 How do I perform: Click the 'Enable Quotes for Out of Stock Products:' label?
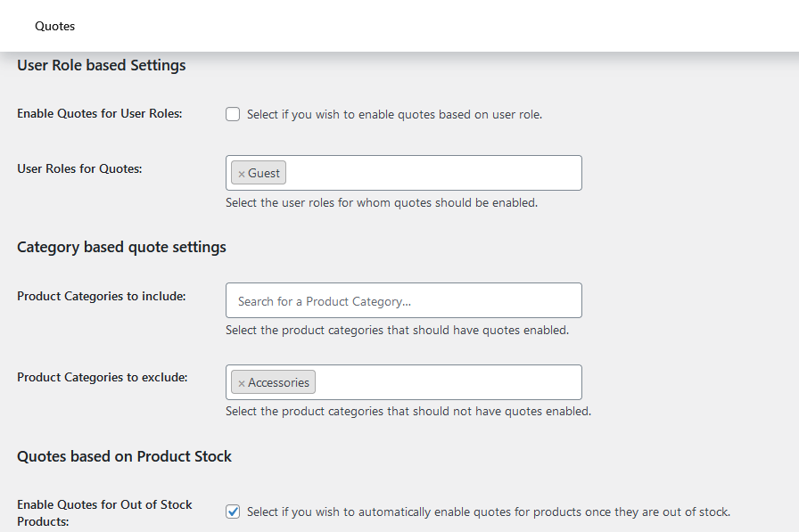[104, 512]
